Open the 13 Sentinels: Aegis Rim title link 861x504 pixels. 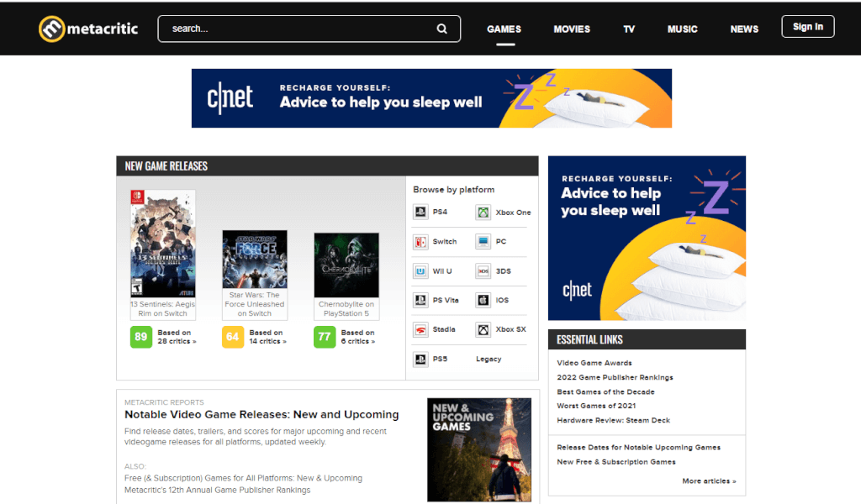coord(162,309)
